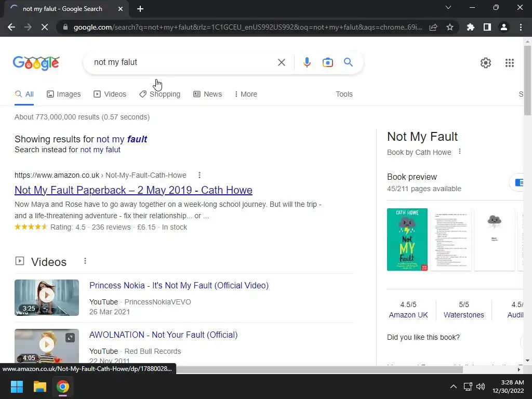
Task: Open Not My Fault Paperback Amazon result
Action: pyautogui.click(x=134, y=190)
